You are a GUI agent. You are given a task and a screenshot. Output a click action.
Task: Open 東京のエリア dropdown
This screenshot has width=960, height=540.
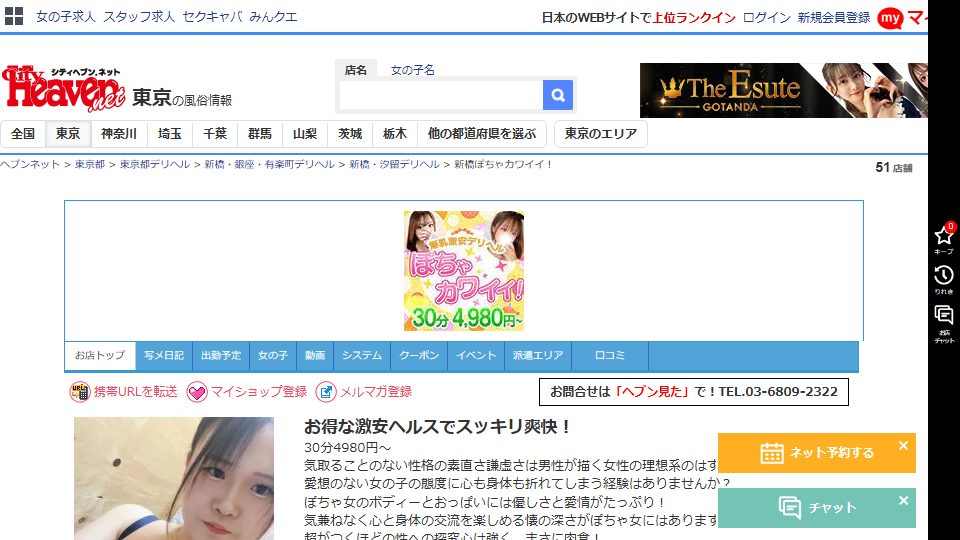pyautogui.click(x=601, y=133)
